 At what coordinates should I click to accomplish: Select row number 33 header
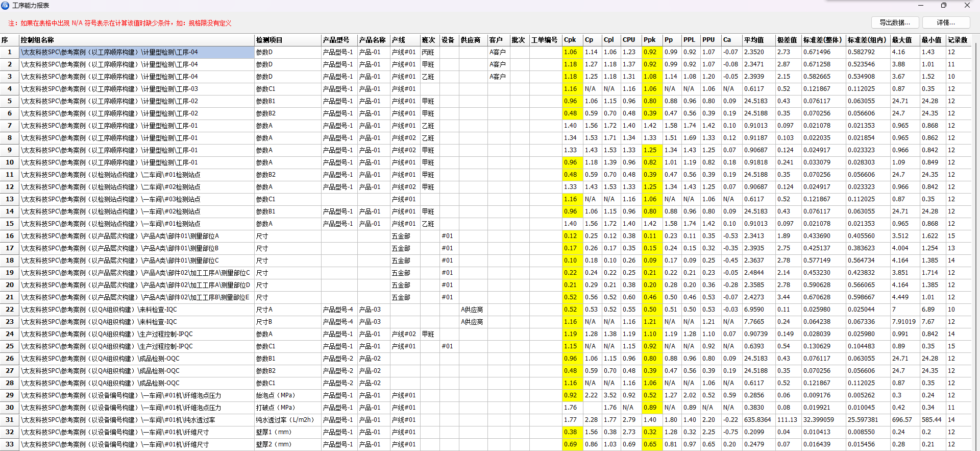point(9,444)
